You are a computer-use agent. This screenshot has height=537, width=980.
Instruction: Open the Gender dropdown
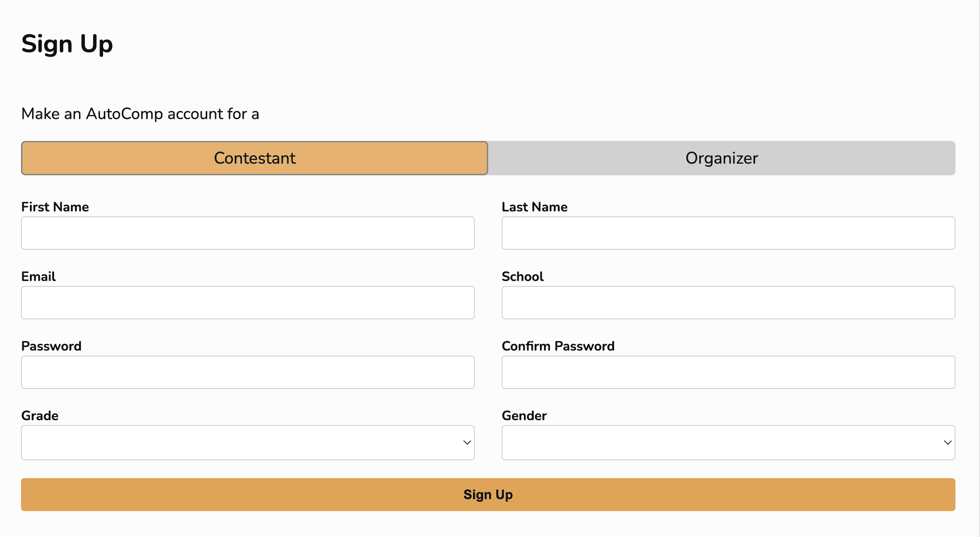(x=728, y=442)
